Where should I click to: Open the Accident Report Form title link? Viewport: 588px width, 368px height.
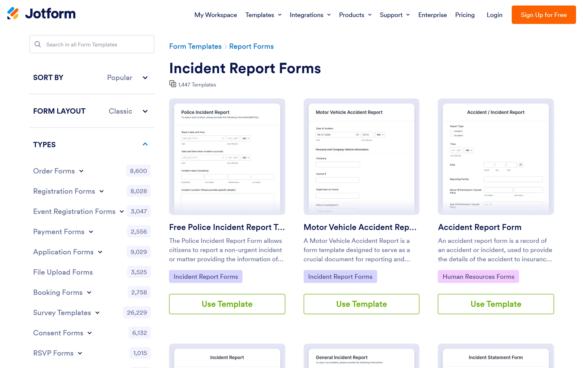480,227
